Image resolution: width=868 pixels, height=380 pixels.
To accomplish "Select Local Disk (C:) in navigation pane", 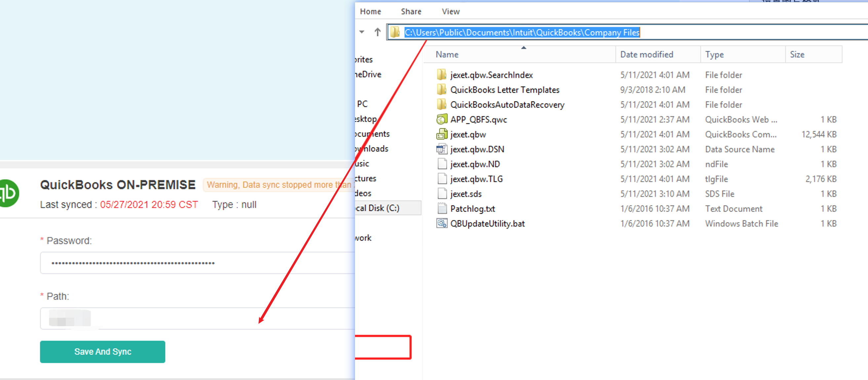I will coord(377,208).
